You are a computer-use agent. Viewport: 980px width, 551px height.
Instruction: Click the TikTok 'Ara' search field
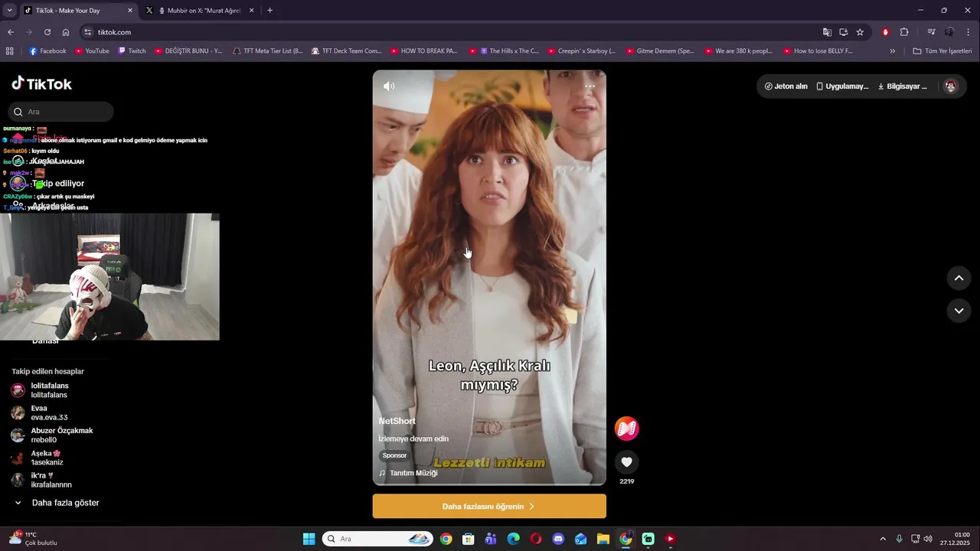tap(61, 112)
